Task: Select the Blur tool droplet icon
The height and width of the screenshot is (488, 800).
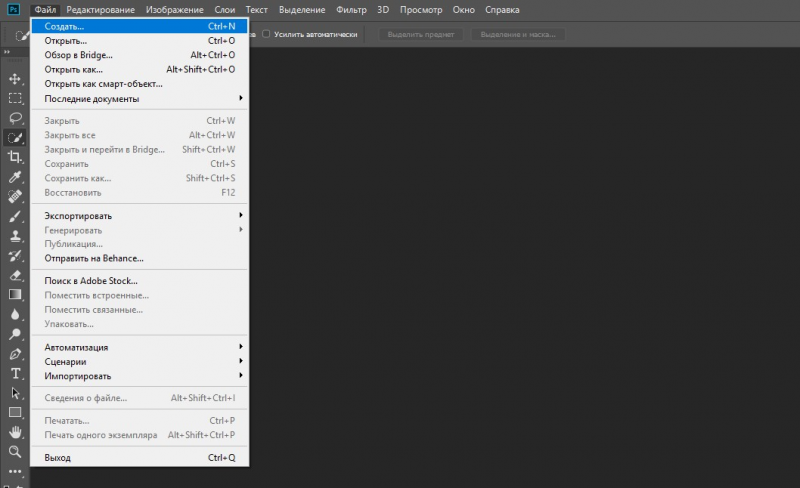Action: point(15,314)
